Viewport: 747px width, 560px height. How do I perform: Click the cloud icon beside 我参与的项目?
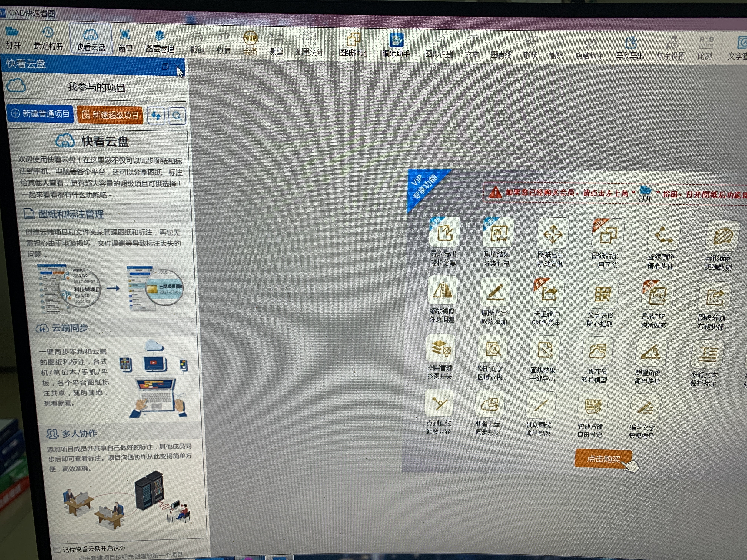(16, 85)
